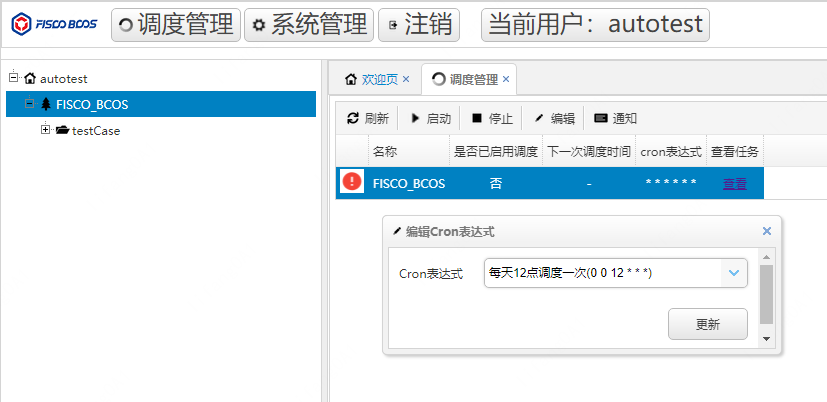Close the 调度管理 tab
This screenshot has width=827, height=402.
pos(506,79)
